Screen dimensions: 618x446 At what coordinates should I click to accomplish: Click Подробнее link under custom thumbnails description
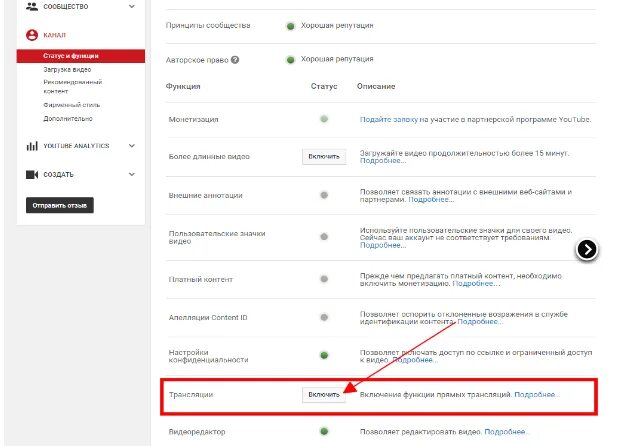point(383,245)
